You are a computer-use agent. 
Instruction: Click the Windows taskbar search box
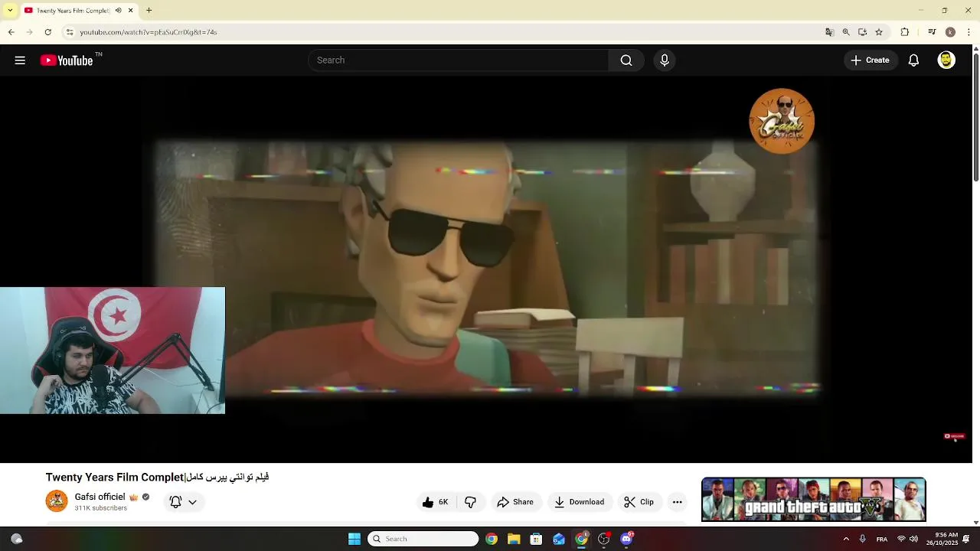click(423, 539)
